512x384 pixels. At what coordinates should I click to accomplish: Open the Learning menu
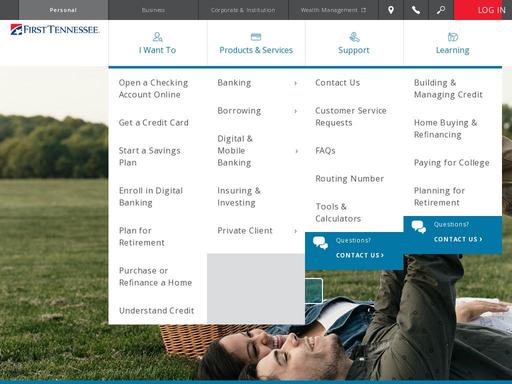click(452, 43)
